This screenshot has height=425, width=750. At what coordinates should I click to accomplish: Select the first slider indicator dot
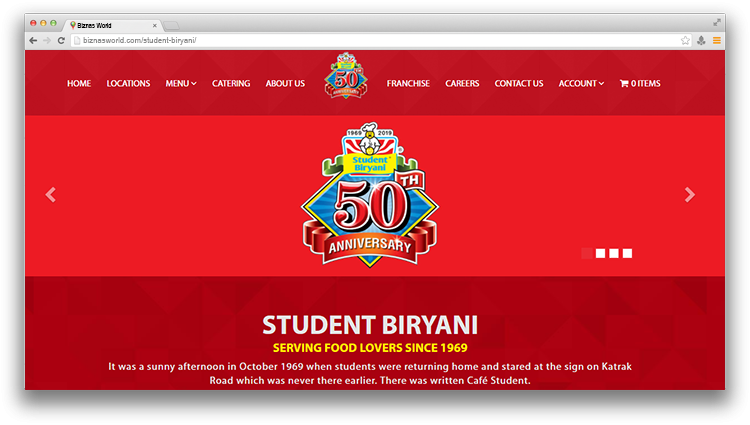point(586,253)
